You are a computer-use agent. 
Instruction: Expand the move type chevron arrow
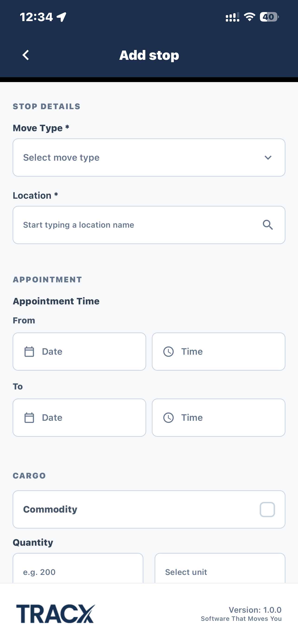268,157
